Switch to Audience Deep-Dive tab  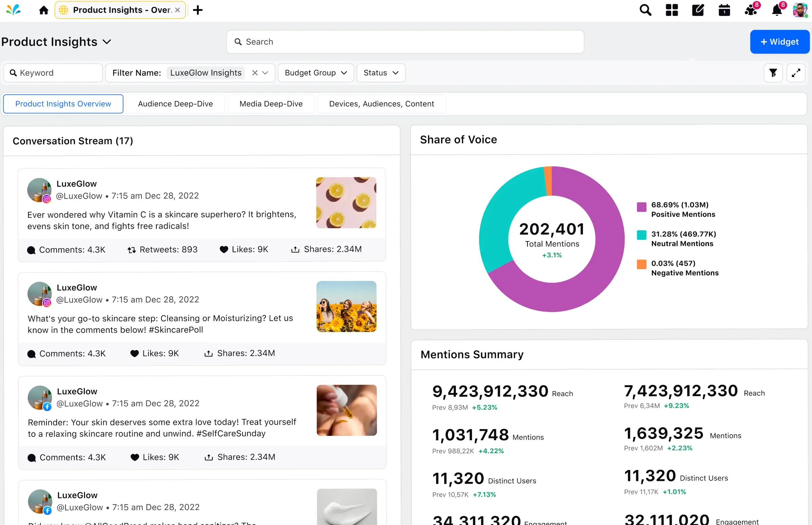click(175, 104)
